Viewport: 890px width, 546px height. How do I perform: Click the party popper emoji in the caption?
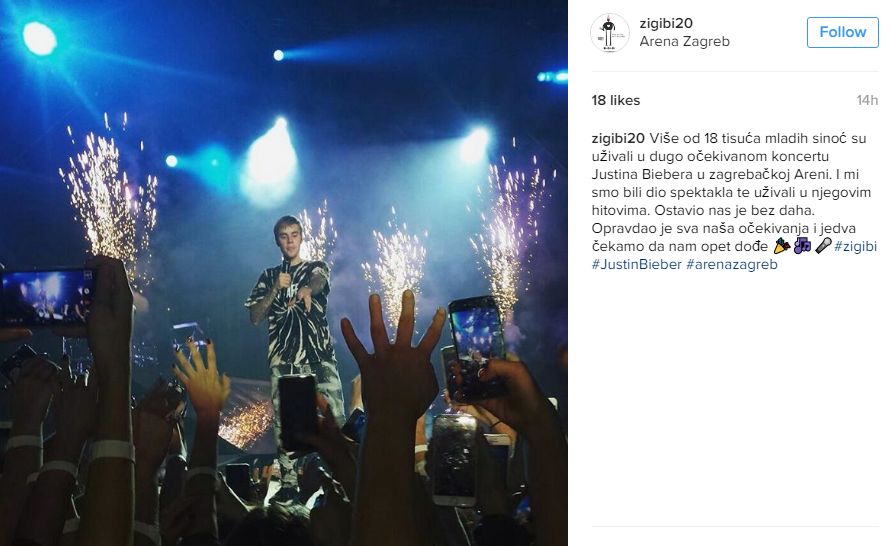[x=782, y=246]
